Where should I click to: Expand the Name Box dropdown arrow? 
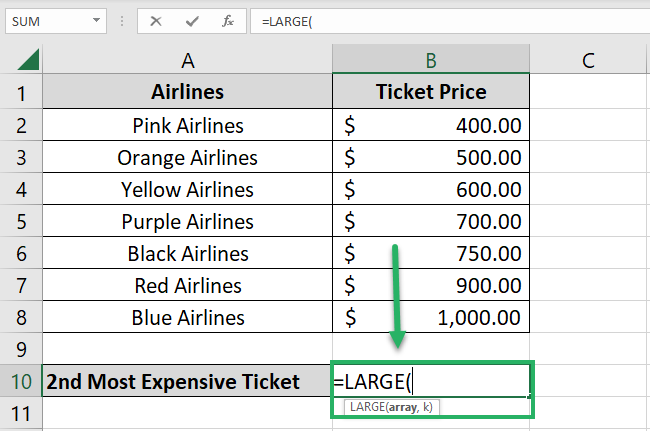[x=95, y=21]
